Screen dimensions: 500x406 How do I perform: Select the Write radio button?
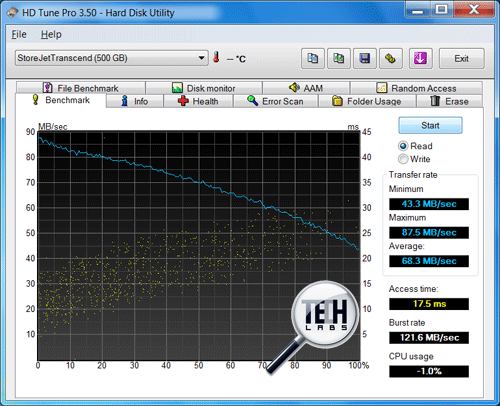(403, 159)
